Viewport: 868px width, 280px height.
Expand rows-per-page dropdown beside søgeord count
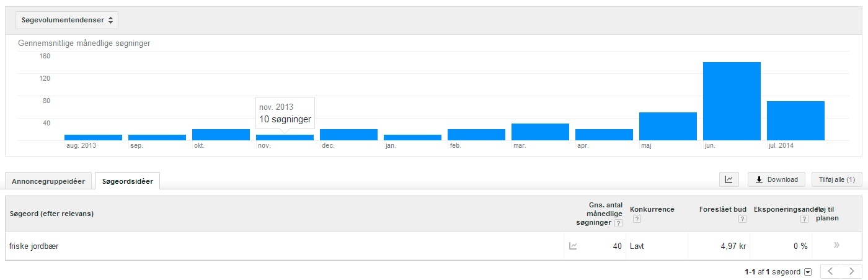click(808, 272)
